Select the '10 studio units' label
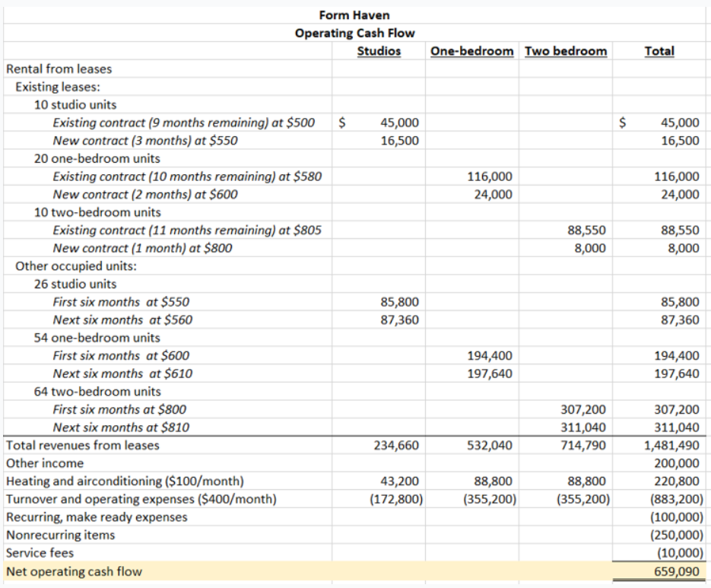This screenshot has width=711, height=588. [75, 105]
